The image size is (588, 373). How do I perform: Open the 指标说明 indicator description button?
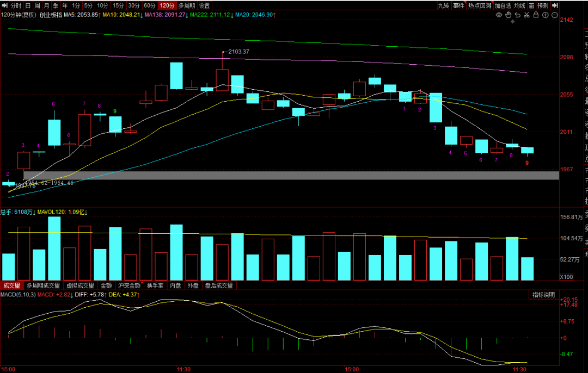(544, 295)
